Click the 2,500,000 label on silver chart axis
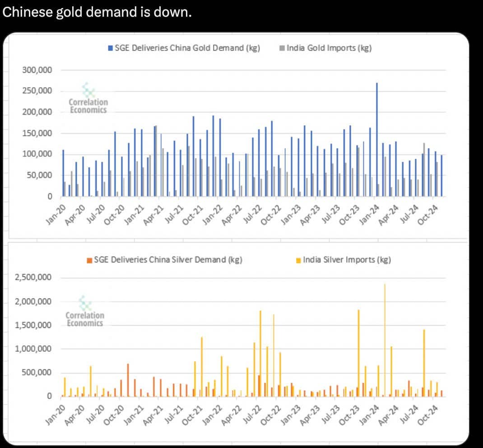 click(34, 278)
